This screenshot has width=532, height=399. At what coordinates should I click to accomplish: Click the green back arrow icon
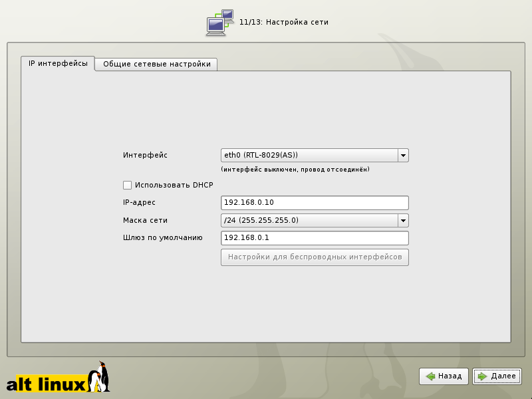[431, 376]
